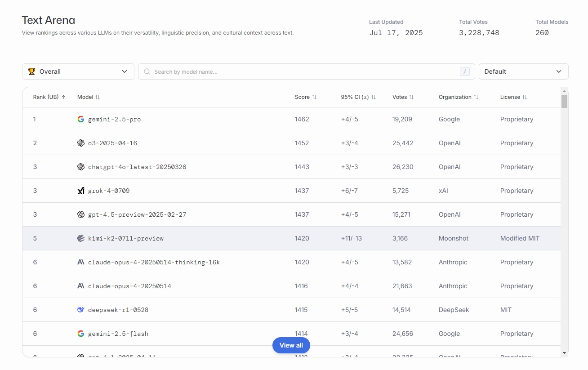Click the 260 total models value
588x370 pixels.
coord(542,32)
